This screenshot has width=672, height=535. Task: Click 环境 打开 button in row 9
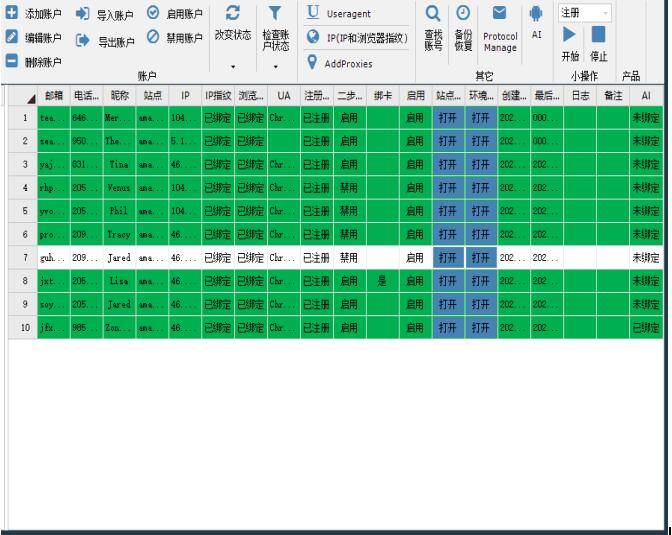click(481, 304)
